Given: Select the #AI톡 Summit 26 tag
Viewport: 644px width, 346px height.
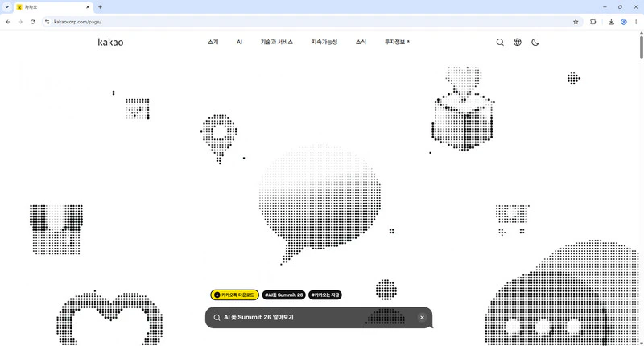Looking at the screenshot, I should coord(284,295).
